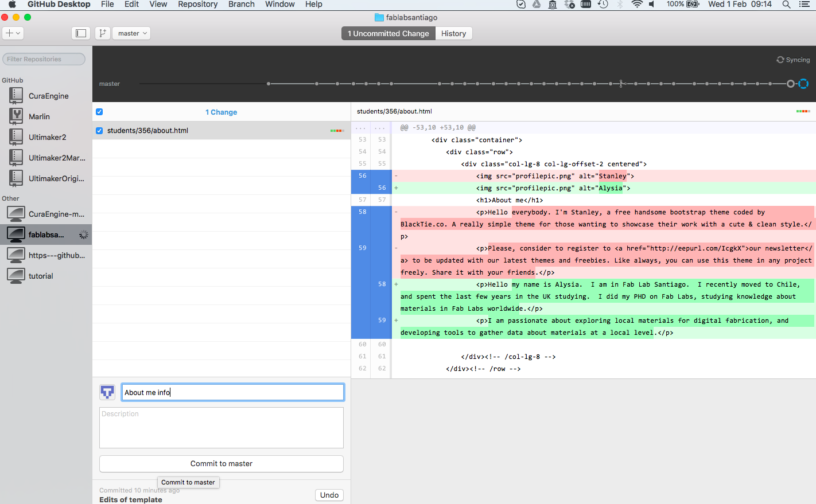Select the students/356/about.html file name in changes list
Screen dimensions: 816x504
click(x=147, y=131)
